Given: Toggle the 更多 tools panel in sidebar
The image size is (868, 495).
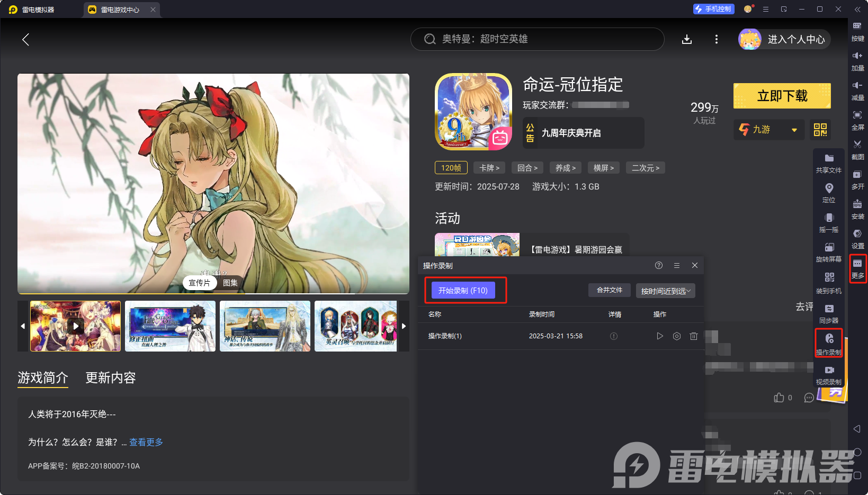Looking at the screenshot, I should (857, 269).
